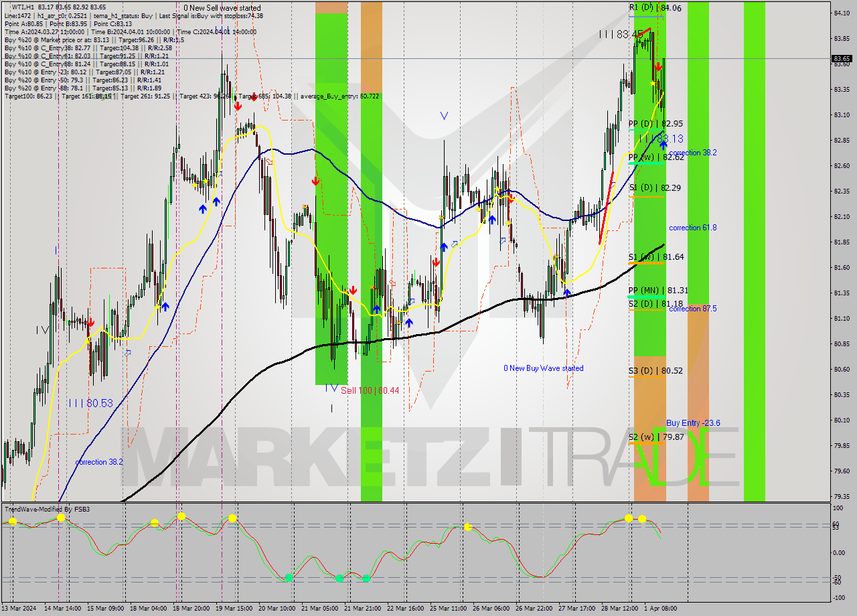The image size is (857, 616).
Task: Click the 'Point A:80.85' info text
Action: pyautogui.click(x=23, y=23)
